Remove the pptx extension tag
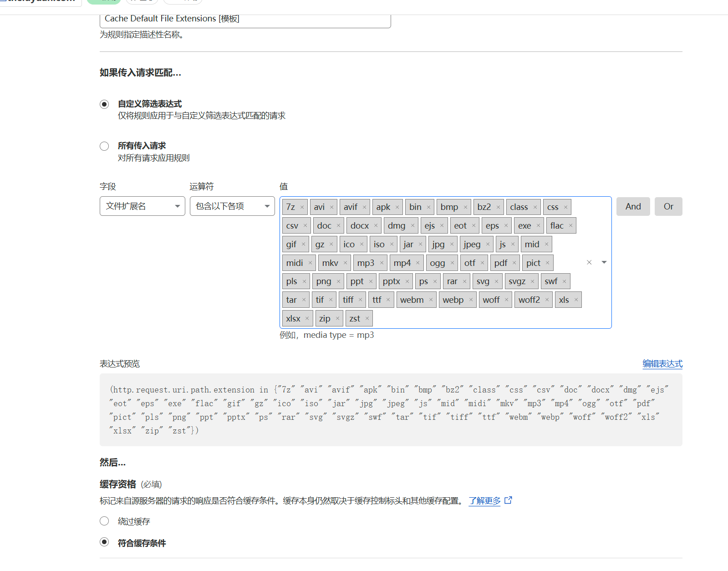Image resolution: width=728 pixels, height=571 pixels. pyautogui.click(x=407, y=281)
